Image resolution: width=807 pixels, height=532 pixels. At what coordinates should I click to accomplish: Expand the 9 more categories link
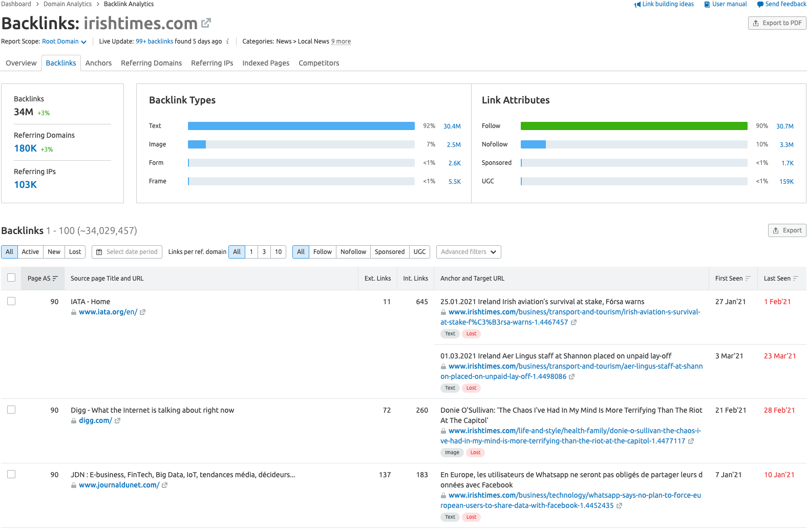(x=341, y=41)
